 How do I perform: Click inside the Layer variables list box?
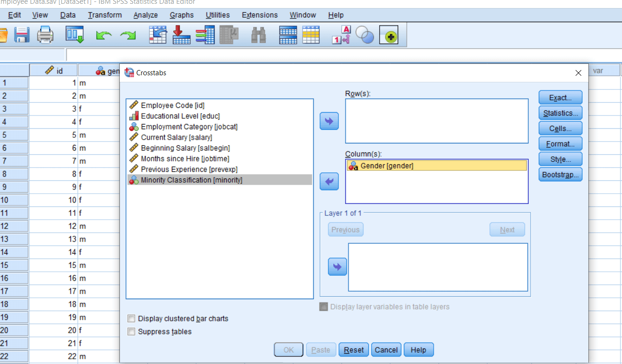click(x=438, y=267)
